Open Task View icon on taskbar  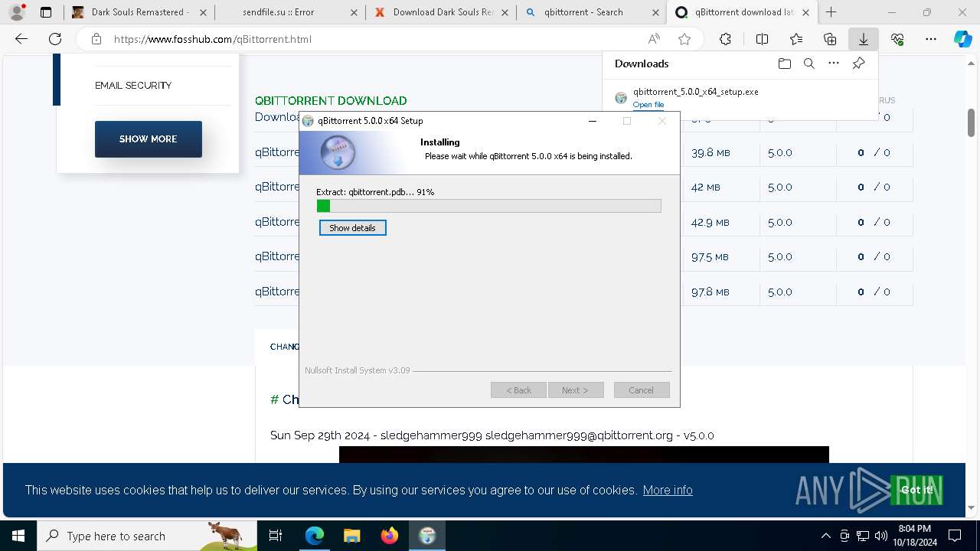pyautogui.click(x=276, y=536)
